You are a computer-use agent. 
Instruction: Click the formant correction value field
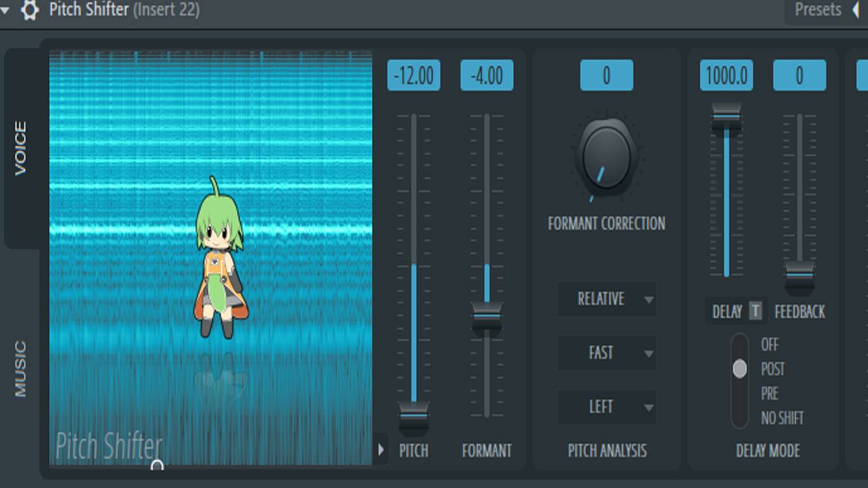pos(606,76)
